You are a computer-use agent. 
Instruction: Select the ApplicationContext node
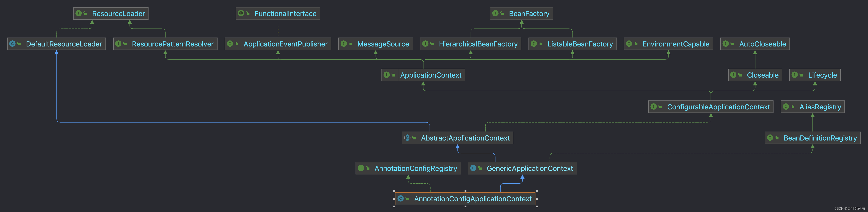(430, 75)
